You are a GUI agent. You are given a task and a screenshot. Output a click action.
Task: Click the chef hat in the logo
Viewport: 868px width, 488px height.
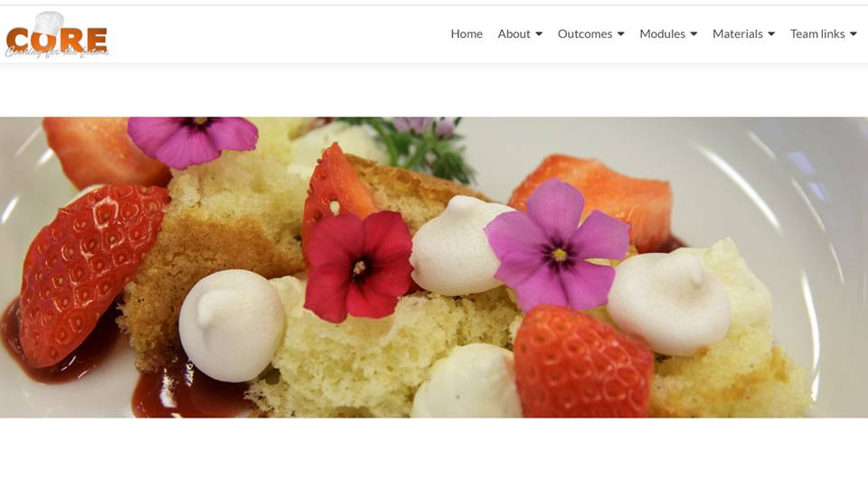(49, 23)
